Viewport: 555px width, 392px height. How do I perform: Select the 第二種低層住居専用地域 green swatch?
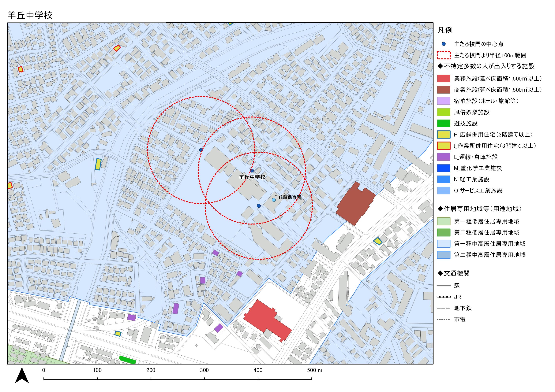tap(444, 232)
